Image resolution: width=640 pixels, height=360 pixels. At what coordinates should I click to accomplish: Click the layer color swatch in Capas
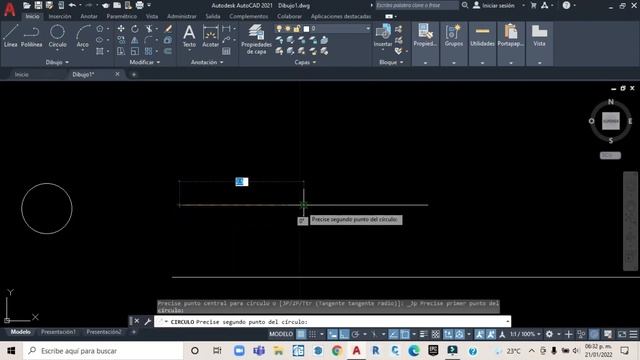tap(306, 29)
